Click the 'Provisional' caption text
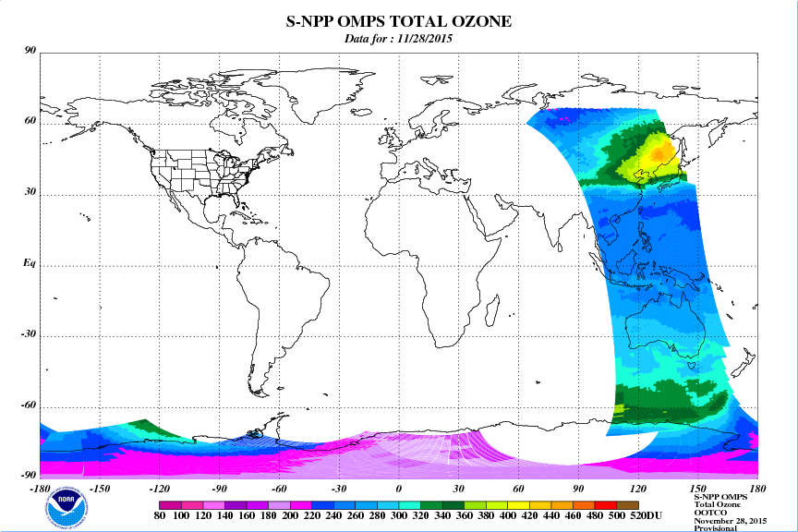798x532 pixels. [716, 528]
